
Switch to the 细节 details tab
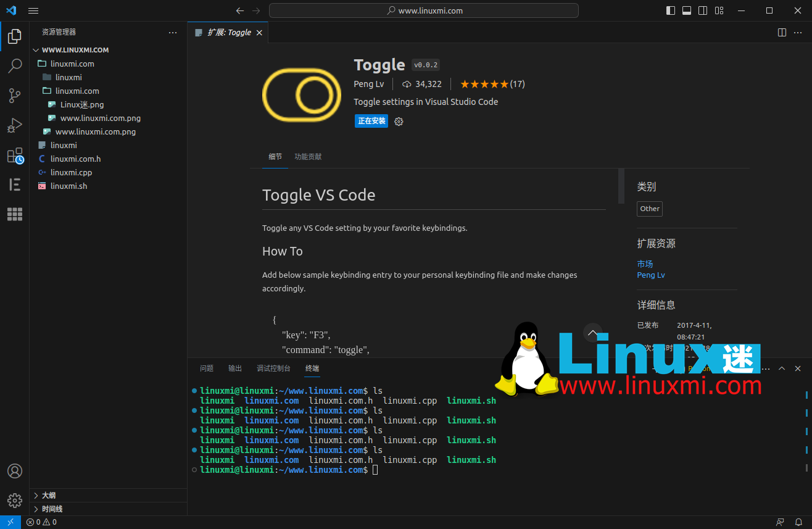[x=275, y=157]
